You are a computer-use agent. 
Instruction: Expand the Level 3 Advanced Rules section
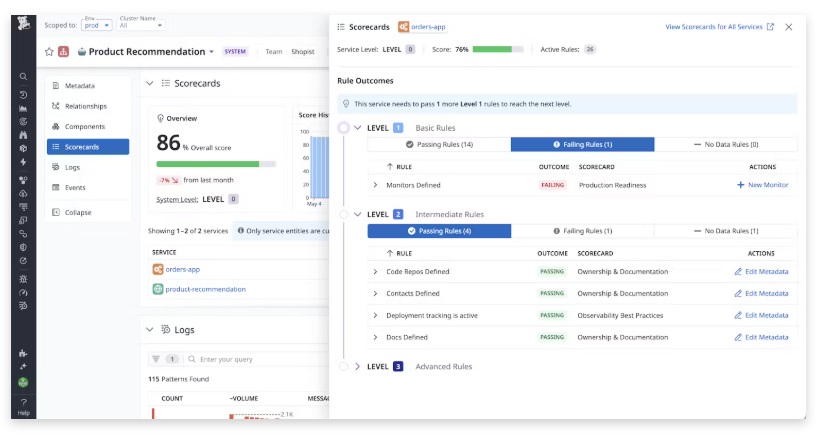(x=357, y=367)
